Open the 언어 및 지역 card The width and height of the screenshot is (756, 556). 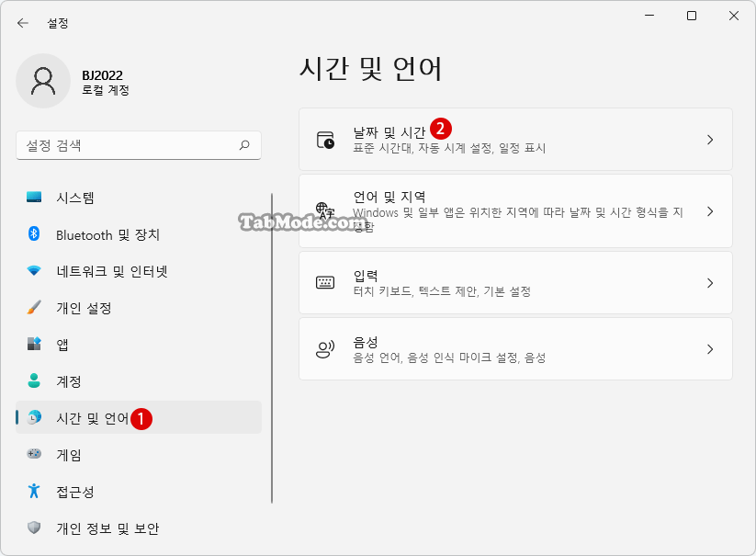coord(515,211)
